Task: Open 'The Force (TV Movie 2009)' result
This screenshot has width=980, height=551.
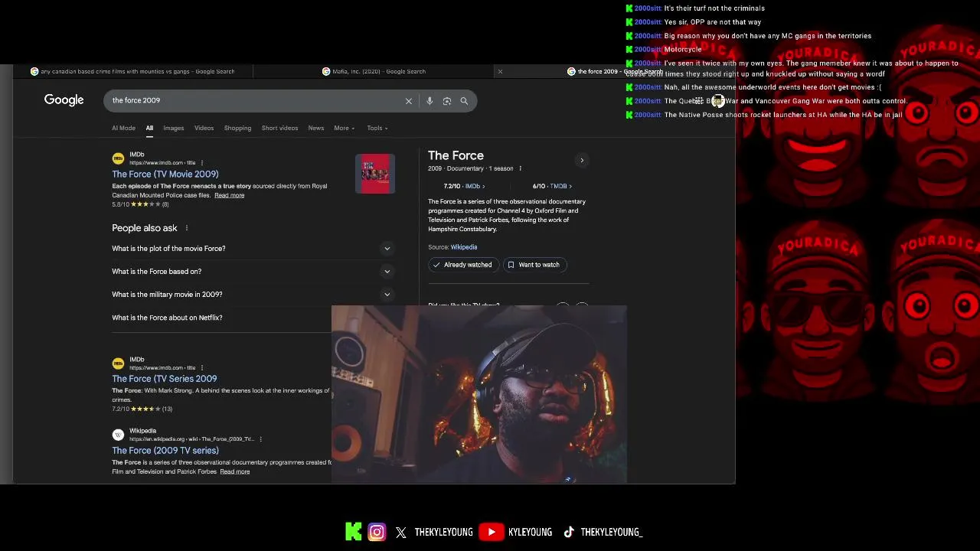Action: pos(165,174)
